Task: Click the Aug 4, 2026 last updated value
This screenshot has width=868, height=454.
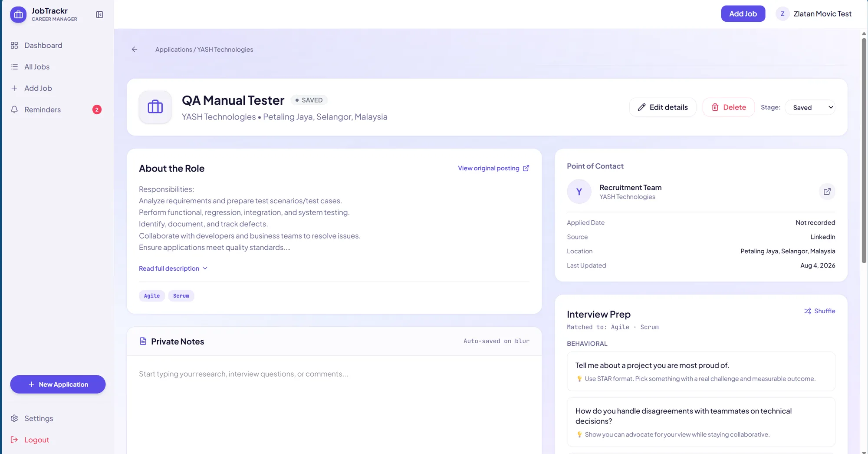Action: click(818, 265)
